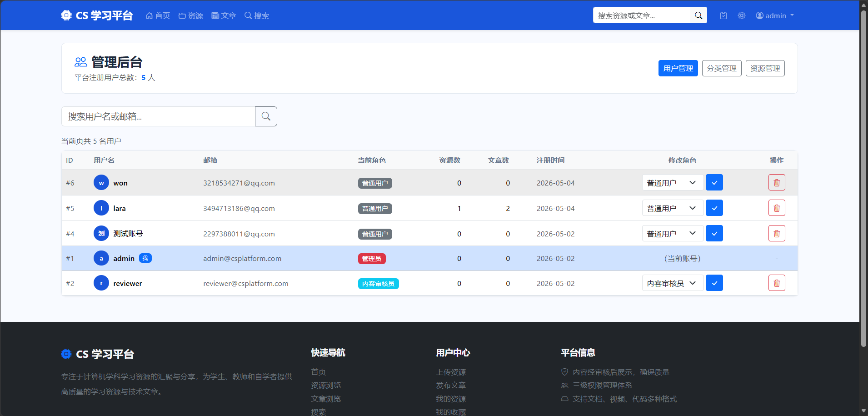Click the 我 badge next to admin

tap(145, 258)
